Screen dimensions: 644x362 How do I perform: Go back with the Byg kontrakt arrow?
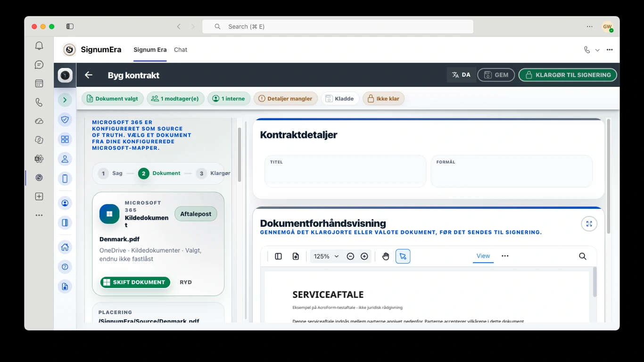(x=89, y=75)
